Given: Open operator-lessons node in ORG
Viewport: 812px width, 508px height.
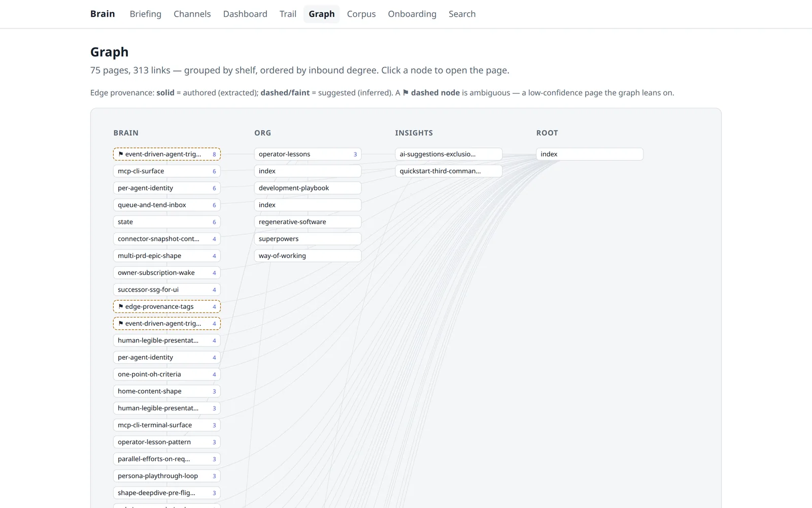Looking at the screenshot, I should click(x=308, y=154).
